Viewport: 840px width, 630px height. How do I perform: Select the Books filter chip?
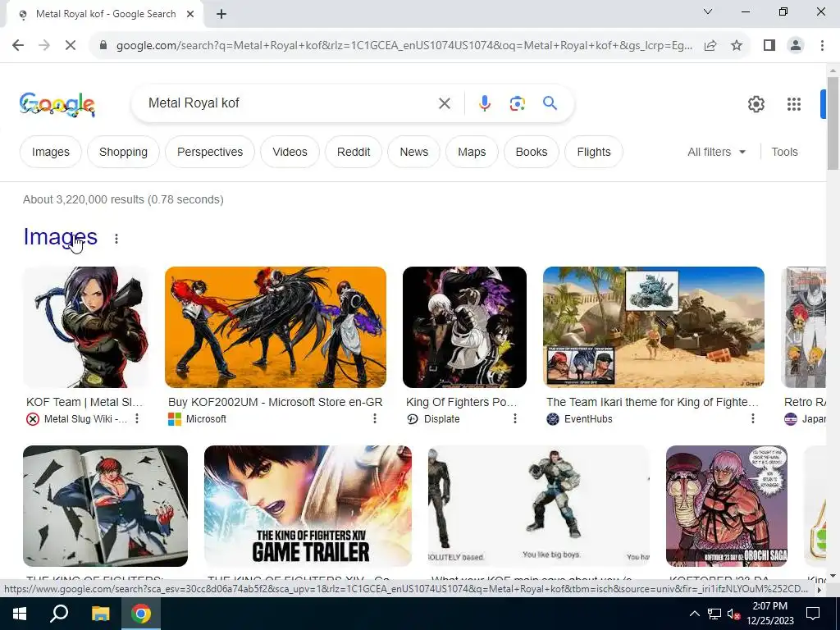(532, 152)
